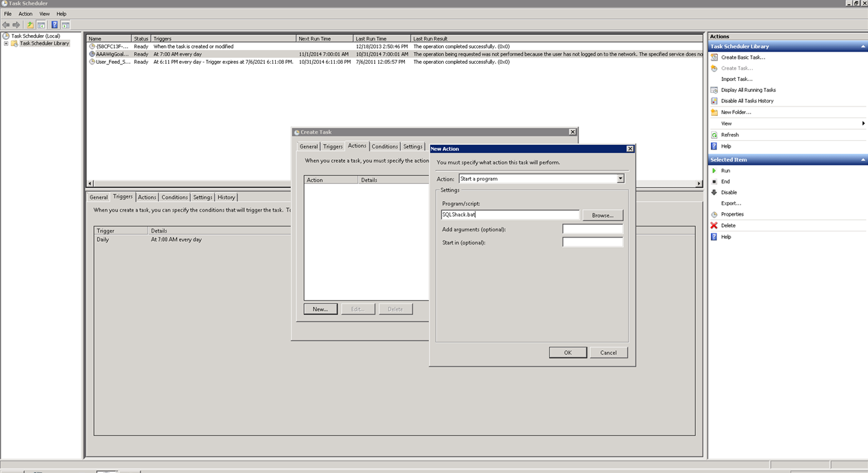868x473 pixels.
Task: Click the New... button in Create Task
Action: [320, 309]
